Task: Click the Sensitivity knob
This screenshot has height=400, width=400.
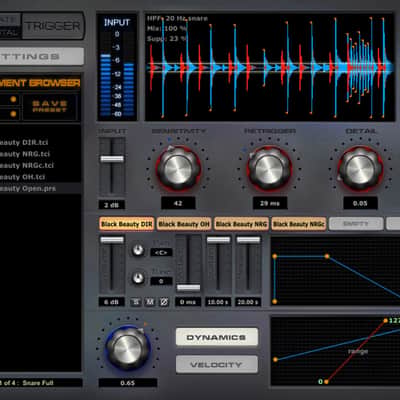Action: click(178, 169)
